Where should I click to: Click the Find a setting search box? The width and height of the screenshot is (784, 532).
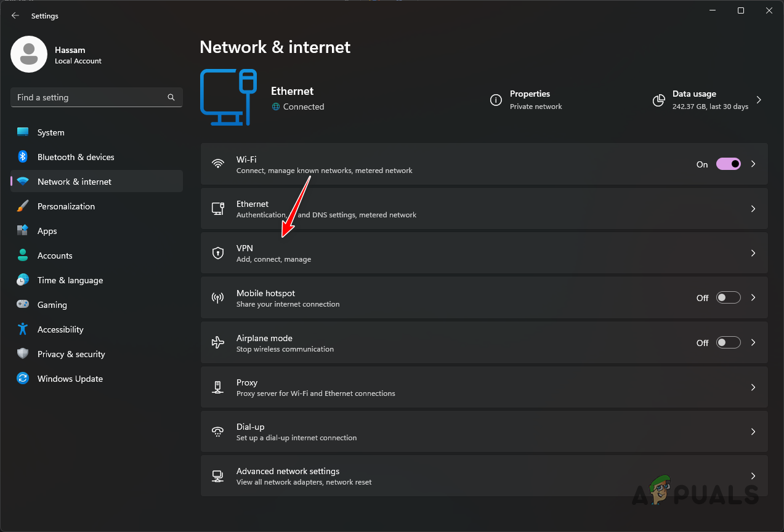pos(96,97)
